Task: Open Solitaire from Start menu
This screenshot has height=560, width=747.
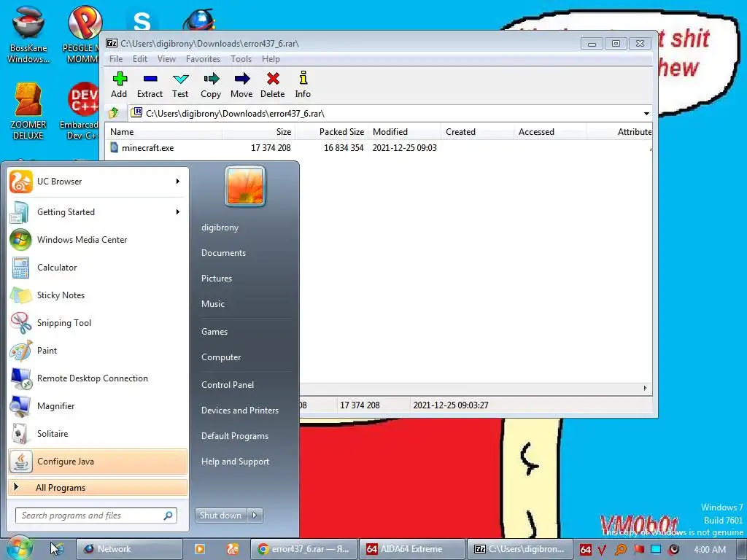Action: click(x=98, y=433)
